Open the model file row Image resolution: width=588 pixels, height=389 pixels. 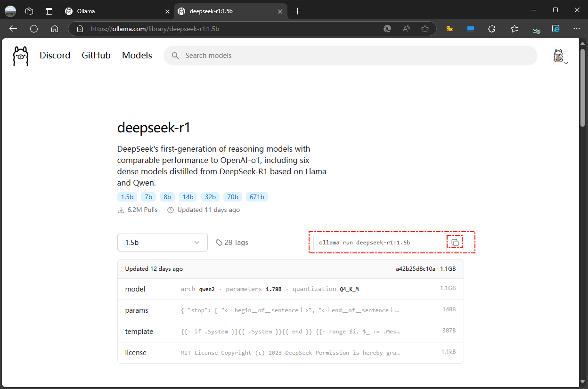point(290,289)
